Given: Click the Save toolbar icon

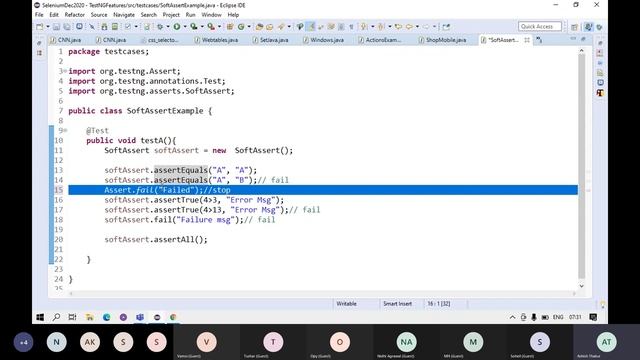Looking at the screenshot, I should click(56, 27).
